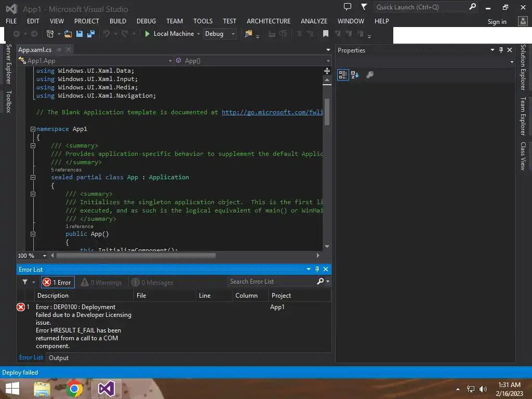532x399 pixels.
Task: Click the Redo arrow icon
Action: (125, 34)
